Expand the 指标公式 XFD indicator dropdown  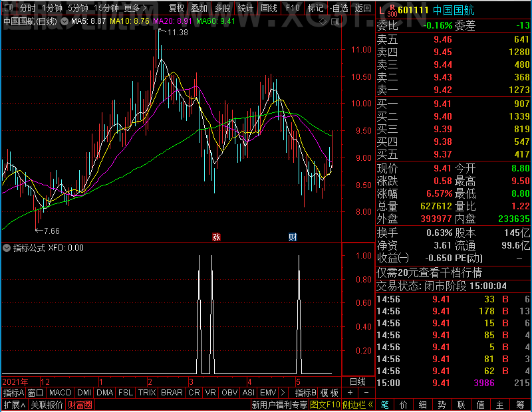click(x=7, y=248)
